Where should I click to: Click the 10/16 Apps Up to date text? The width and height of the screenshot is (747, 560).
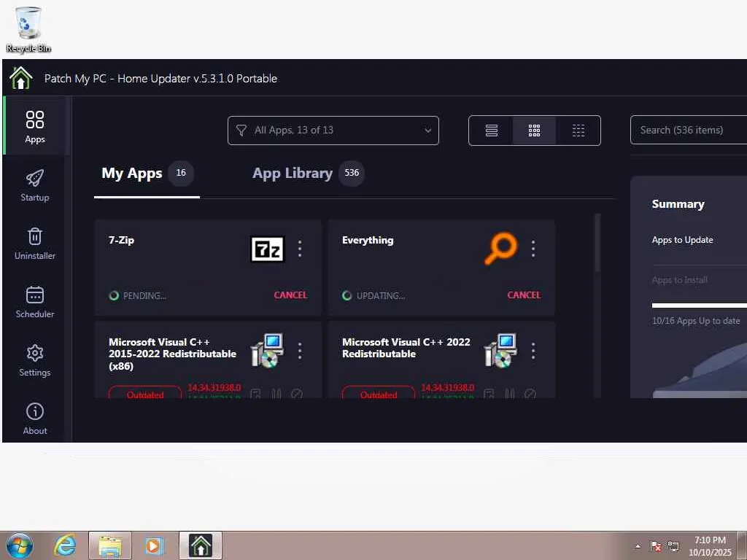click(x=696, y=321)
